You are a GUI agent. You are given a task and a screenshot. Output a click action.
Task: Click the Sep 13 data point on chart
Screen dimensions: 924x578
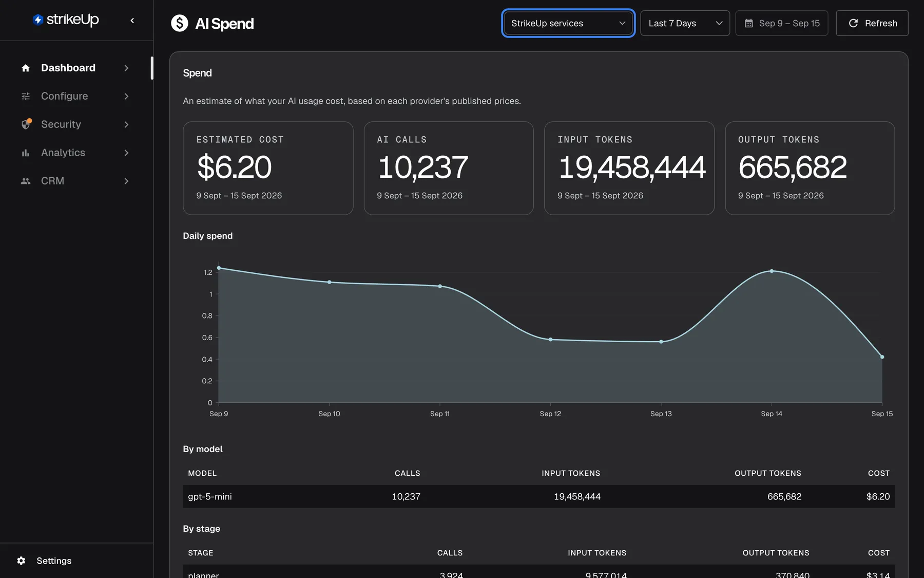click(661, 342)
